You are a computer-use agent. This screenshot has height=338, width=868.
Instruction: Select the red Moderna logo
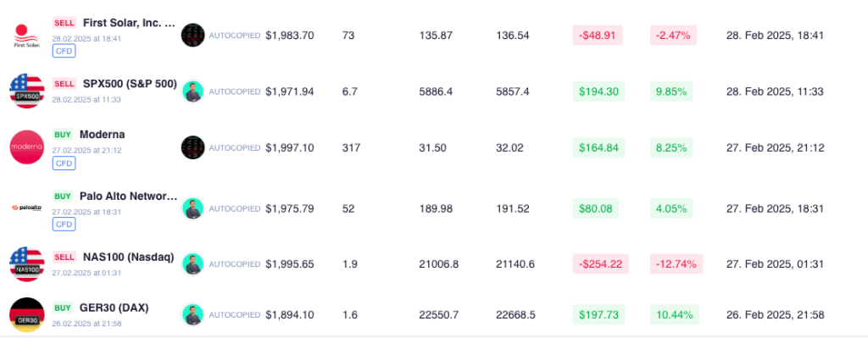[x=26, y=147]
